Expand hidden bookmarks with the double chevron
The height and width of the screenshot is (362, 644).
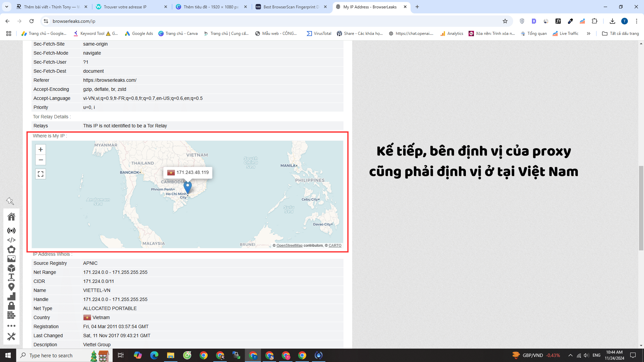point(589,33)
